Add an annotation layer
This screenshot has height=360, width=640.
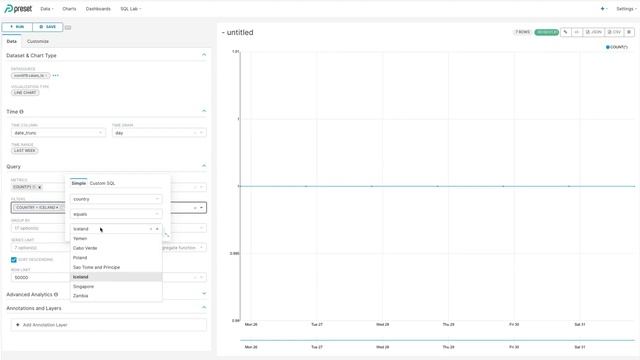[x=109, y=325]
